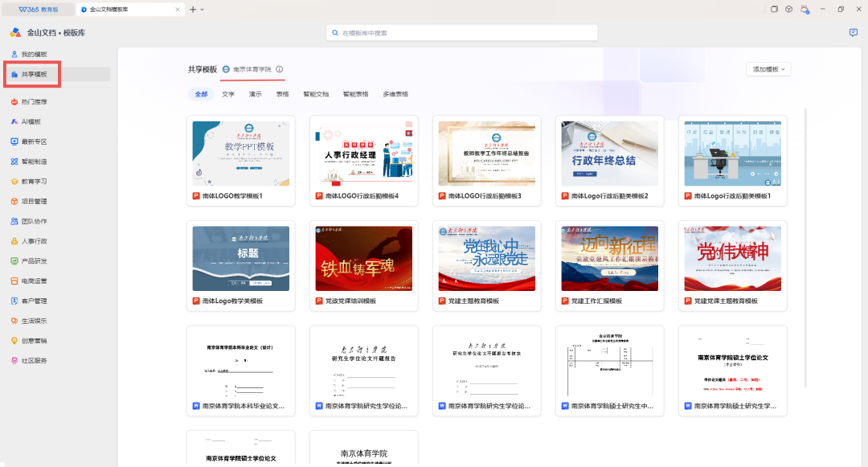This screenshot has height=467, width=868.
Task: Open the 行政年终总结 thumbnail
Action: (x=609, y=154)
